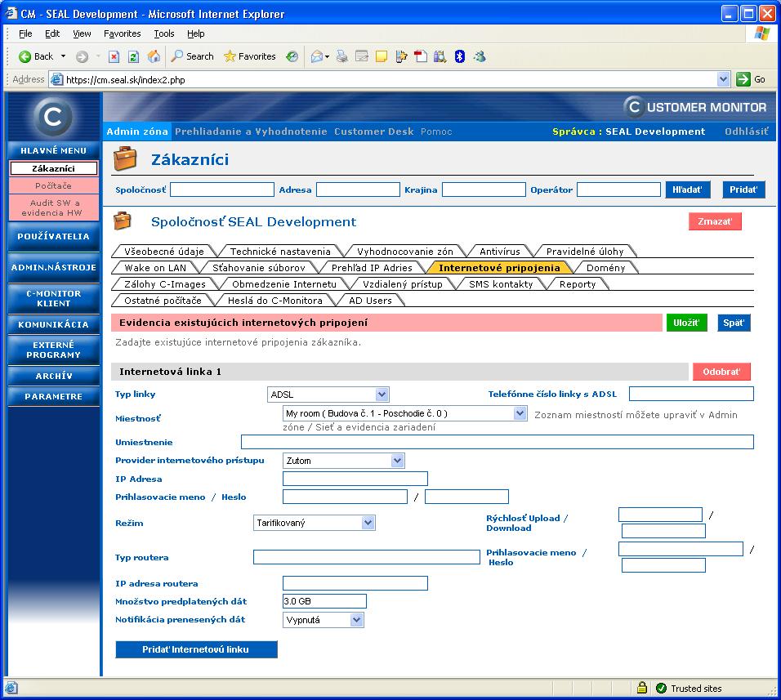Open the Edit menu
This screenshot has height=700, width=781.
pos(52,33)
